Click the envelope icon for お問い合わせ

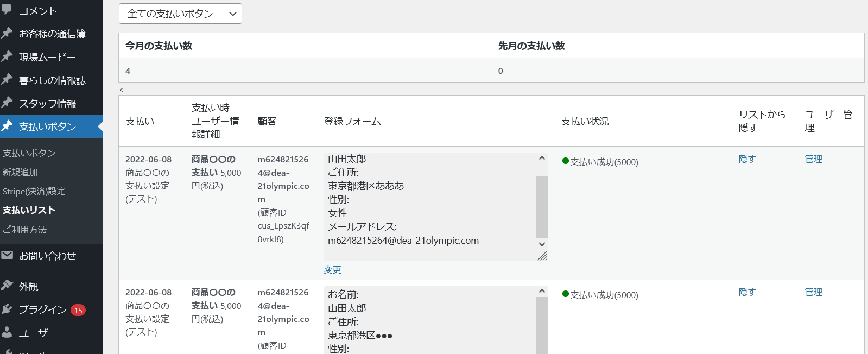click(x=7, y=255)
